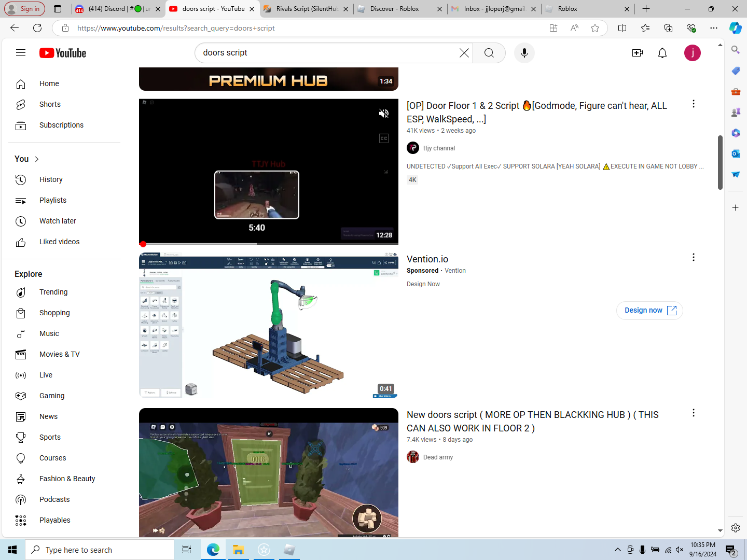Switch to the Roblox tab

click(588, 9)
